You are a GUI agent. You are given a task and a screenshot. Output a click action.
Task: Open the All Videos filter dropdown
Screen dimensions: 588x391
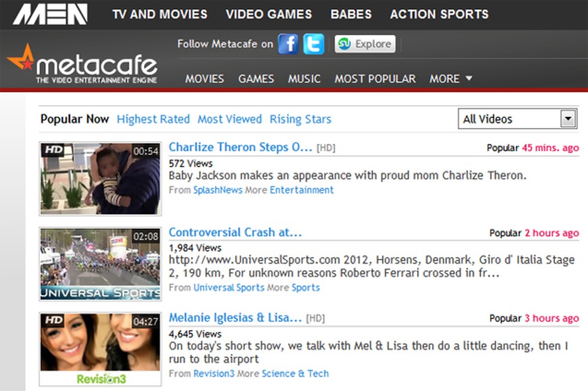(517, 119)
